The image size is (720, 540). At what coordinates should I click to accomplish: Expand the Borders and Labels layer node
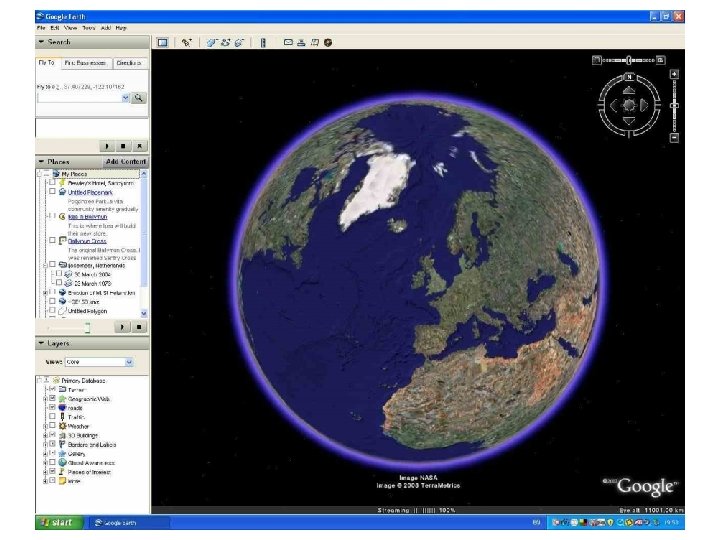tap(45, 444)
